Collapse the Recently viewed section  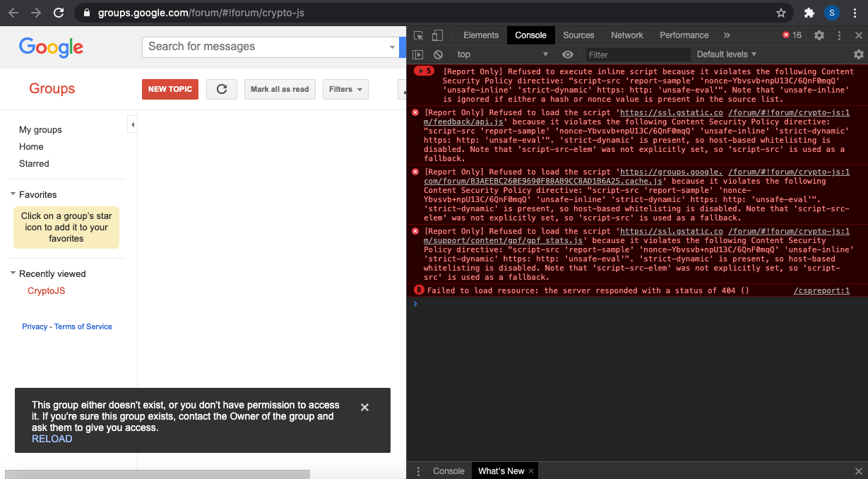tap(13, 273)
